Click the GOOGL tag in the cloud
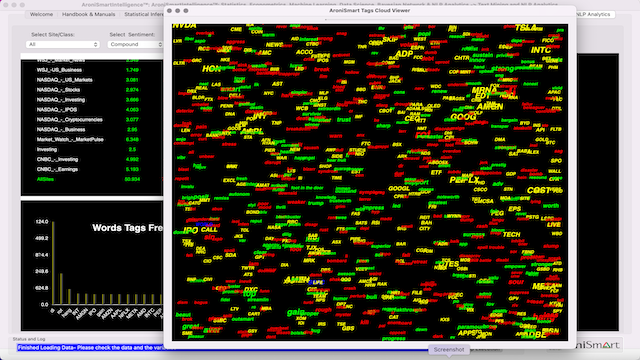The image size is (640, 360). (399, 189)
